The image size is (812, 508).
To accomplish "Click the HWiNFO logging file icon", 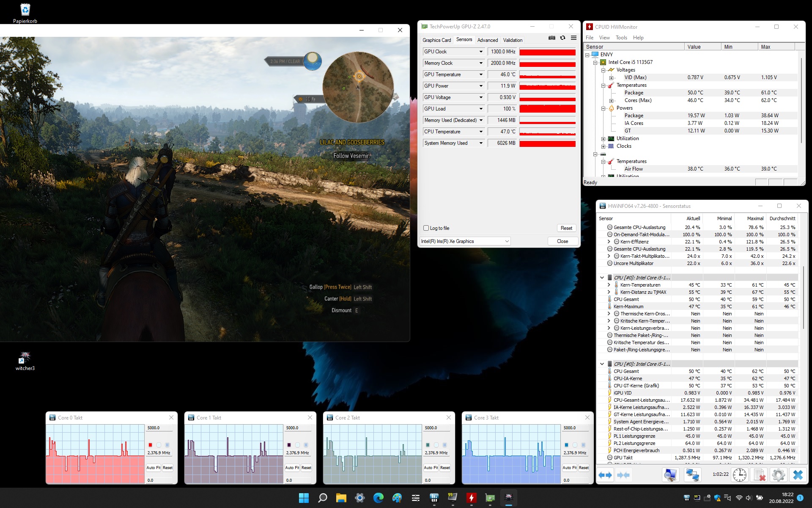I will (x=760, y=475).
